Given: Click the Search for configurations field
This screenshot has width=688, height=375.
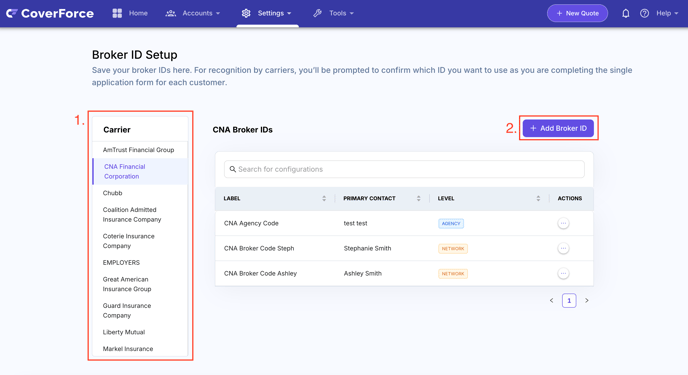Looking at the screenshot, I should 404,169.
